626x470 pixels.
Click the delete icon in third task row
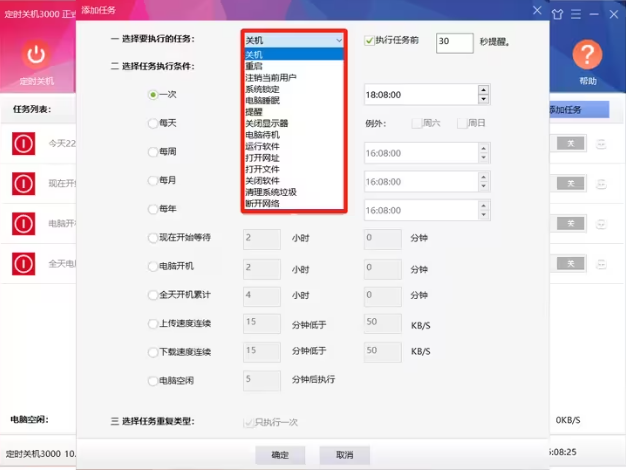click(x=601, y=224)
